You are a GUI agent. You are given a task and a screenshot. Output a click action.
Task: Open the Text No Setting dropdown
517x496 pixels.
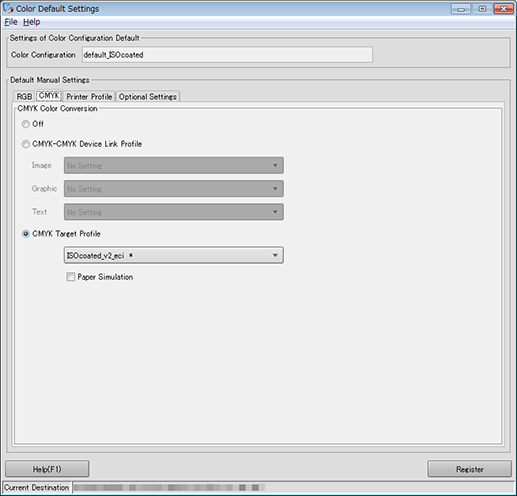pyautogui.click(x=174, y=212)
